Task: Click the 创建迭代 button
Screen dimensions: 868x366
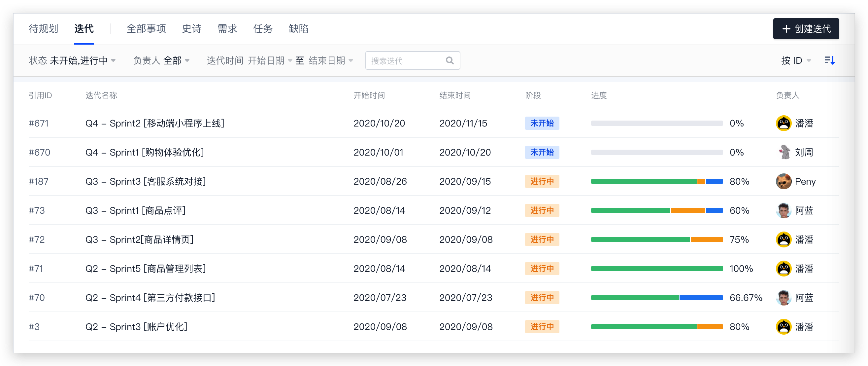Action: (806, 29)
